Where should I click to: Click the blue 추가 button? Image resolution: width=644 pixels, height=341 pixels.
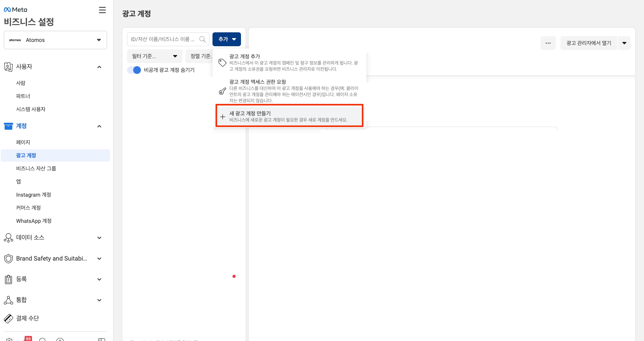[x=227, y=39]
